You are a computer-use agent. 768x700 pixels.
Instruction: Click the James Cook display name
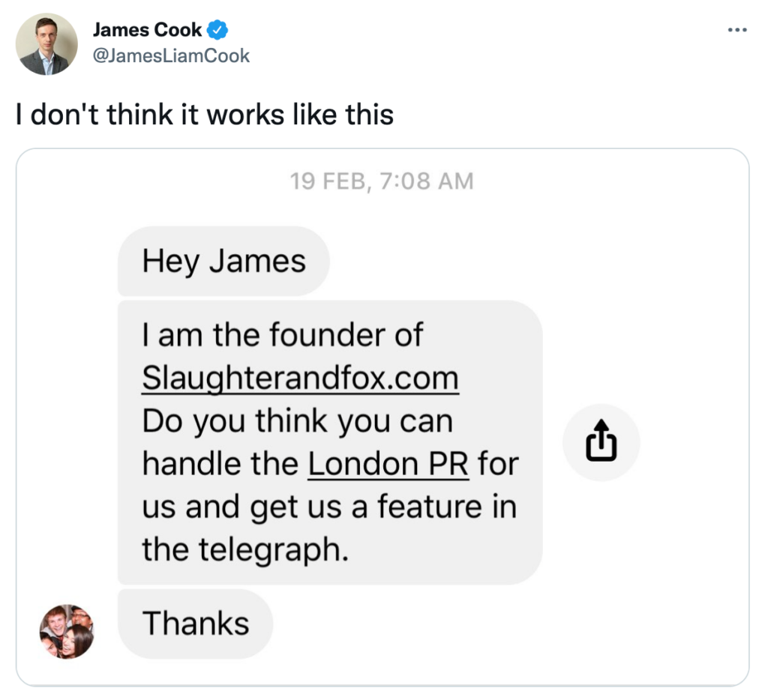148,31
